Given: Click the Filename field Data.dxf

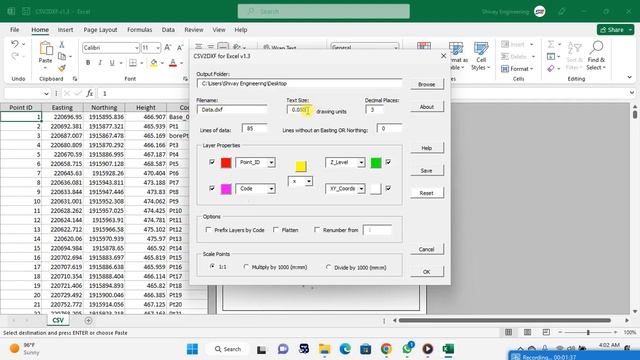Looking at the screenshot, I should (232, 109).
